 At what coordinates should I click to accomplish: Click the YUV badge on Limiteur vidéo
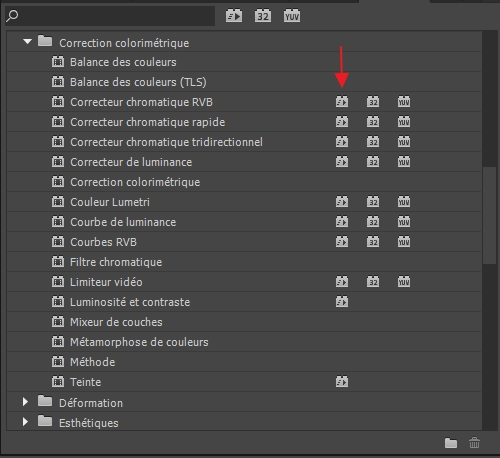(404, 282)
